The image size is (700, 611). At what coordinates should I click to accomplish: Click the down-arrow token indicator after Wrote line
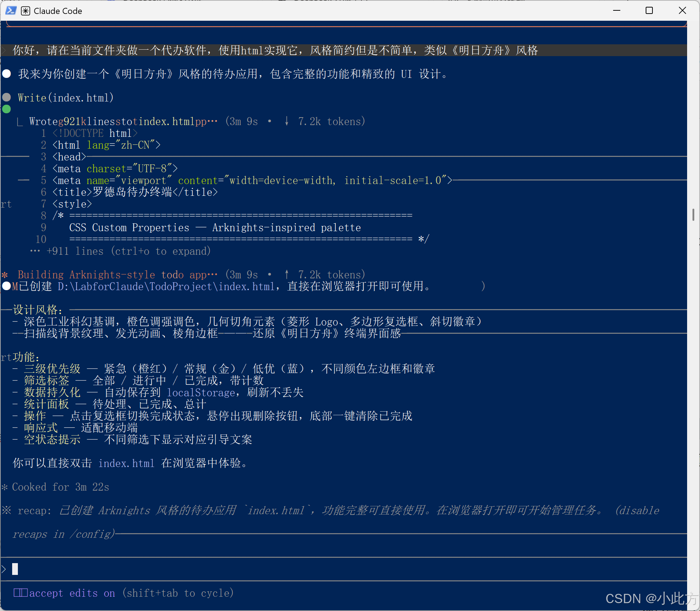[x=287, y=121]
